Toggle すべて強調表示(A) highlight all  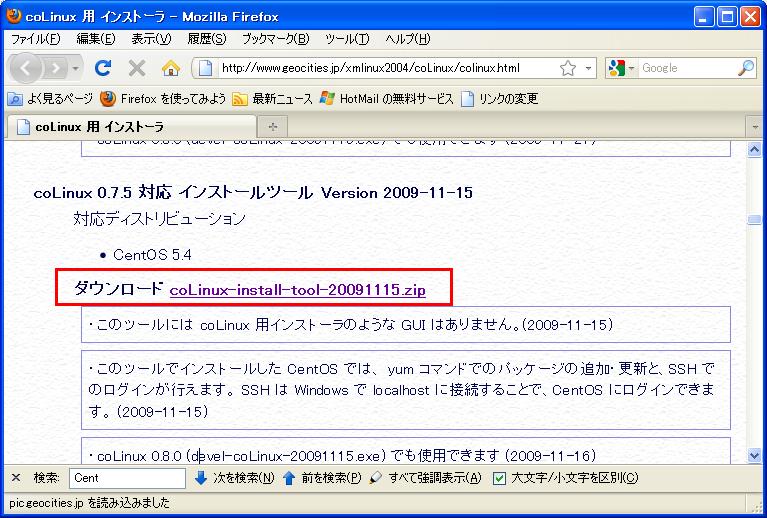tap(426, 478)
